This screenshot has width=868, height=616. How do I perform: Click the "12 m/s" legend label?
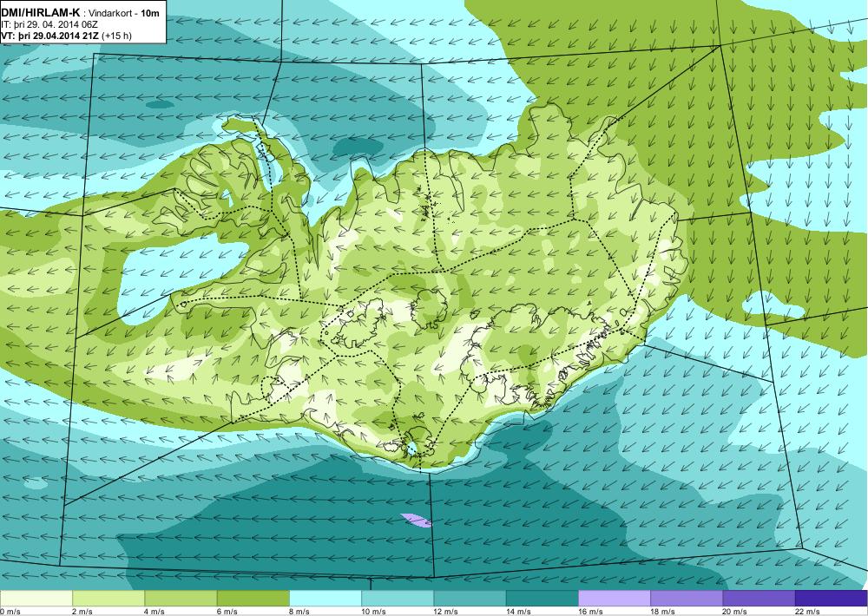446,612
